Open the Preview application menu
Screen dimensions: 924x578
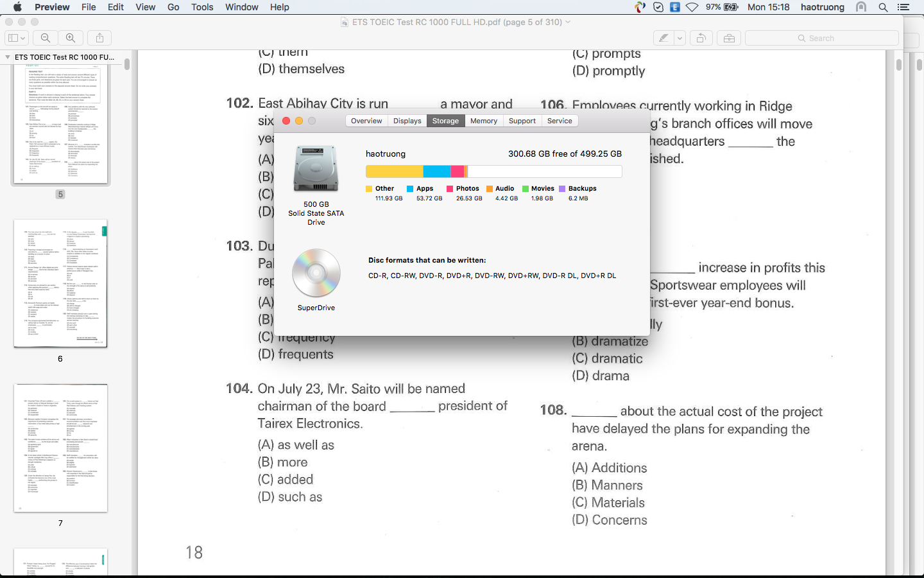tap(52, 7)
